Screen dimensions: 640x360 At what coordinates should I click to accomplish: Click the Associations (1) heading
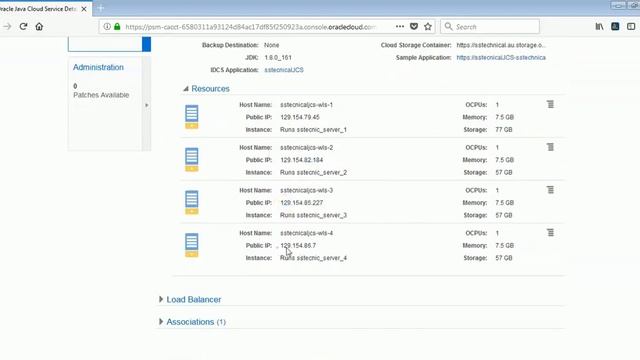pos(196,322)
